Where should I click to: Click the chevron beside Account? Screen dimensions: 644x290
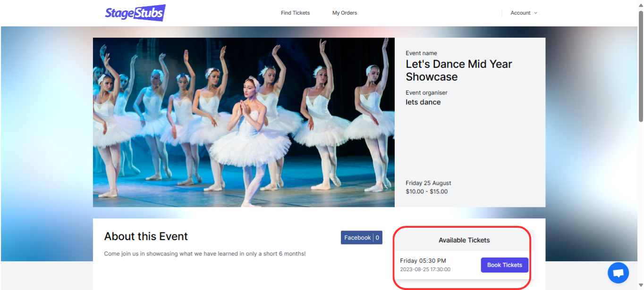(536, 13)
